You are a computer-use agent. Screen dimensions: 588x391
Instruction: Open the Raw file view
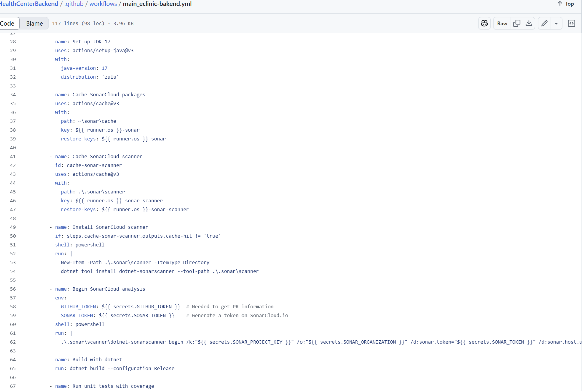tap(502, 23)
